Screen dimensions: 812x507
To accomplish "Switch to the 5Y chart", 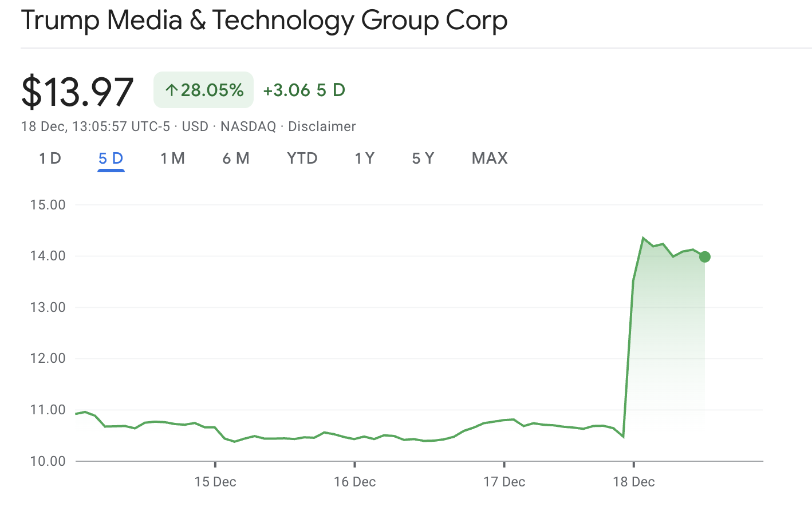I will (423, 159).
